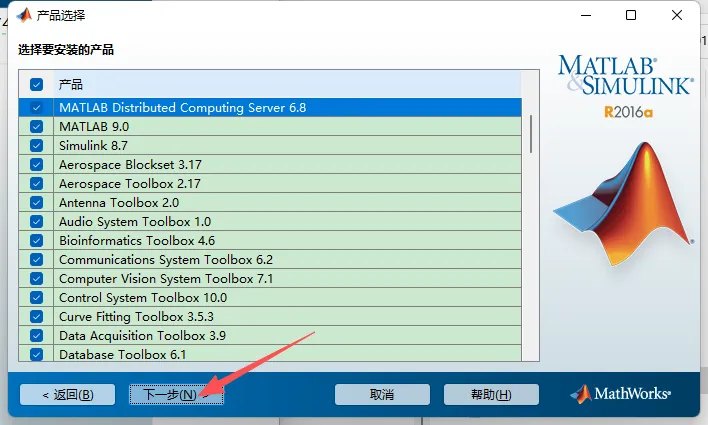708x425 pixels.
Task: Select the Bioinformatics Toolbox 4.6 row text
Action: pos(137,240)
